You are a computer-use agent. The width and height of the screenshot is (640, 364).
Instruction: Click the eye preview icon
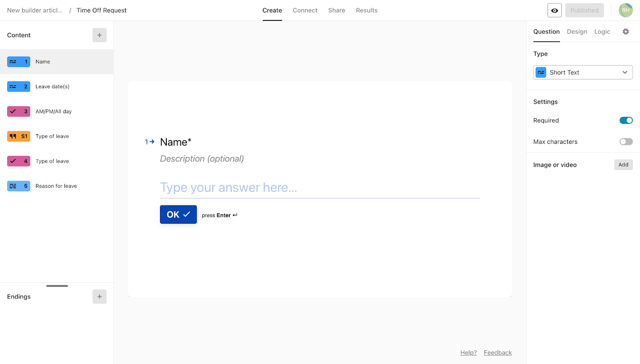pyautogui.click(x=554, y=10)
